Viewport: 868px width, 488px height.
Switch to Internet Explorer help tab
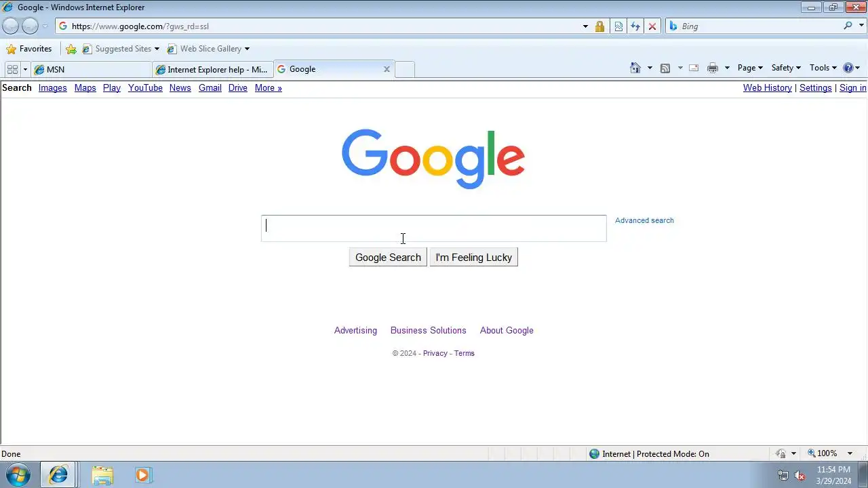[x=213, y=69]
